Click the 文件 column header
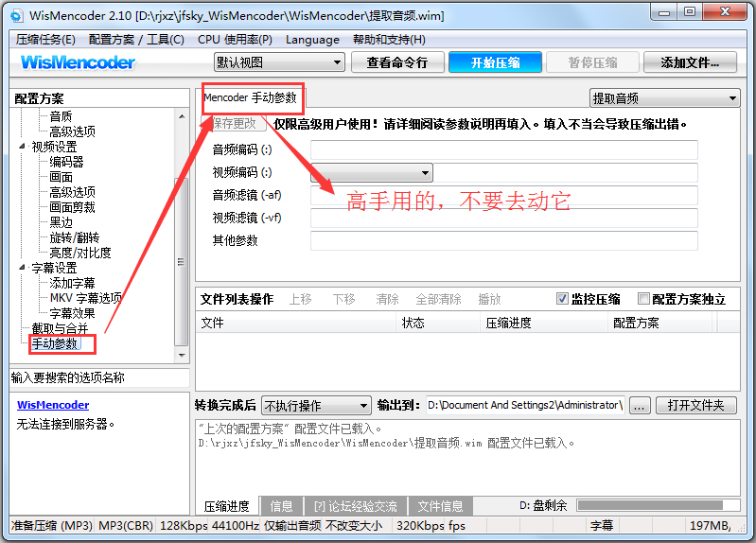The width and height of the screenshot is (756, 543). coord(296,323)
